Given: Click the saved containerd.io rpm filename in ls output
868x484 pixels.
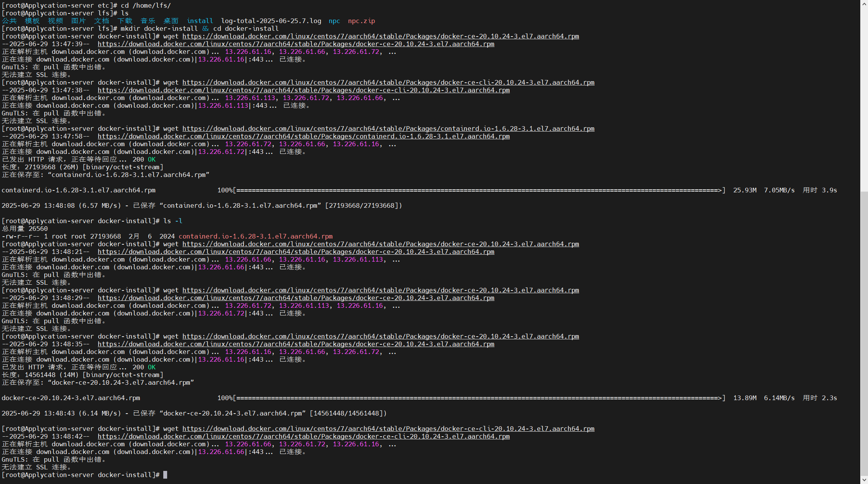Looking at the screenshot, I should [256, 236].
